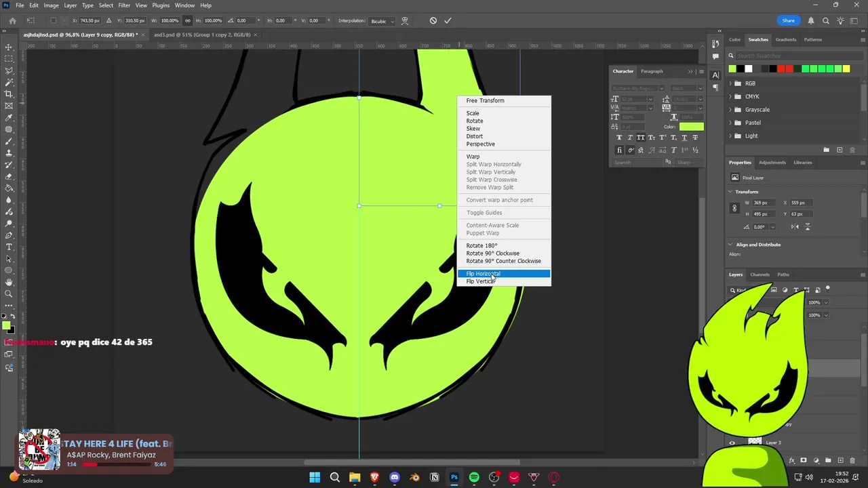Open the rotation angle dropdown in Properties

tap(772, 227)
